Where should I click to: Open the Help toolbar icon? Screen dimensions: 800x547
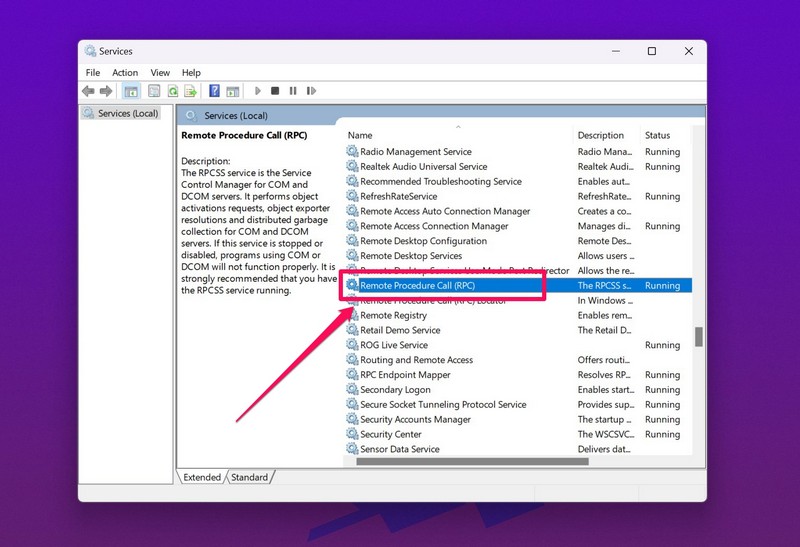pos(214,91)
